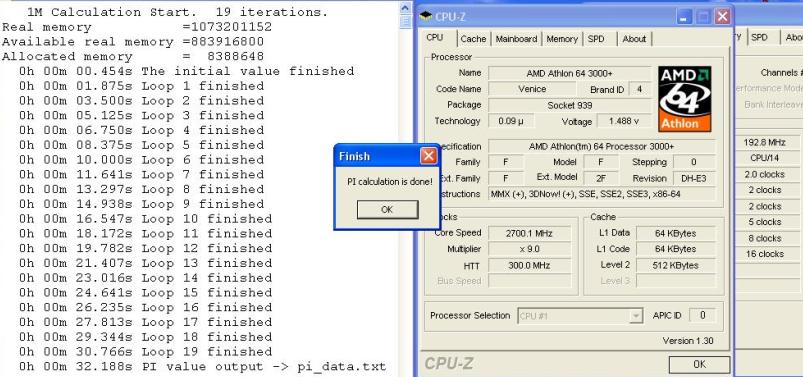Click the Core Speed 2700.1 MHz field
This screenshot has height=377, width=803.
click(x=529, y=233)
